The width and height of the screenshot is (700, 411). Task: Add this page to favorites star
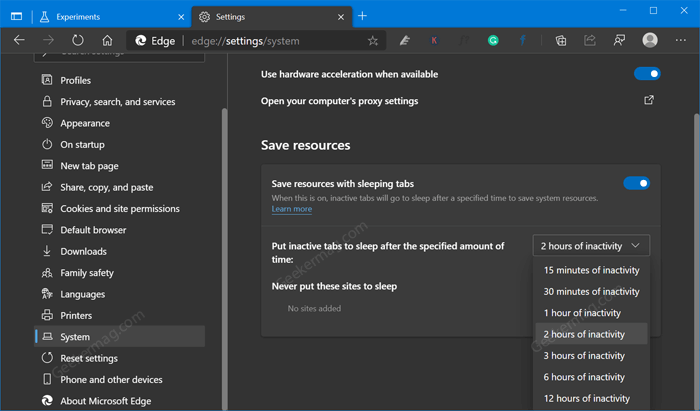[373, 41]
